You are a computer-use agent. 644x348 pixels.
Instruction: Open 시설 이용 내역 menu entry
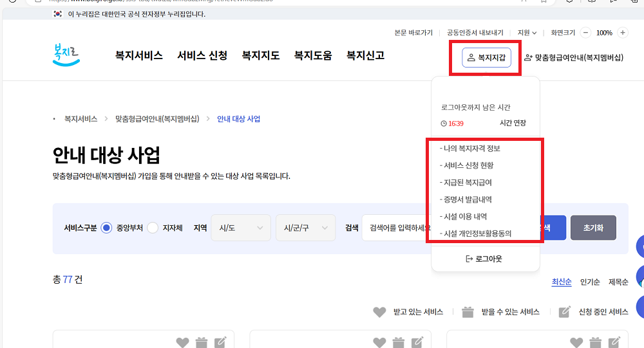click(463, 217)
